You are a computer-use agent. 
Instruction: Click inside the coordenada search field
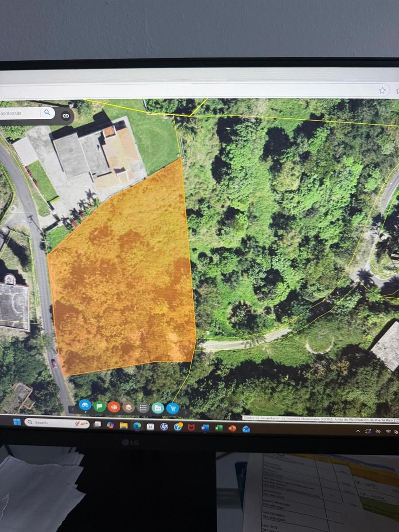point(20,113)
